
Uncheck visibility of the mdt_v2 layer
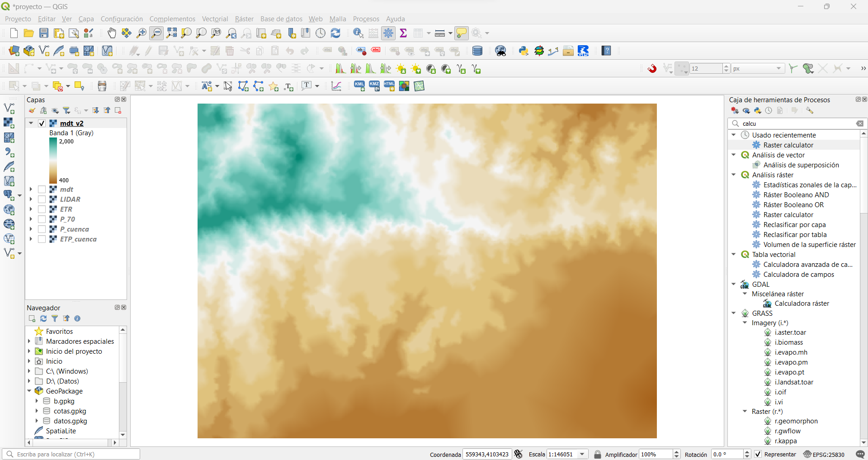coord(42,123)
